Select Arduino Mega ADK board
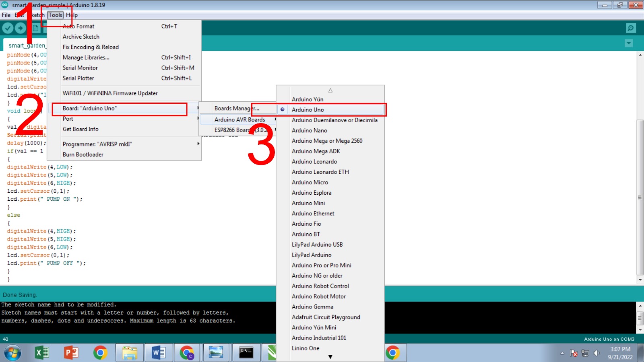This screenshot has height=362, width=644. [330, 151]
